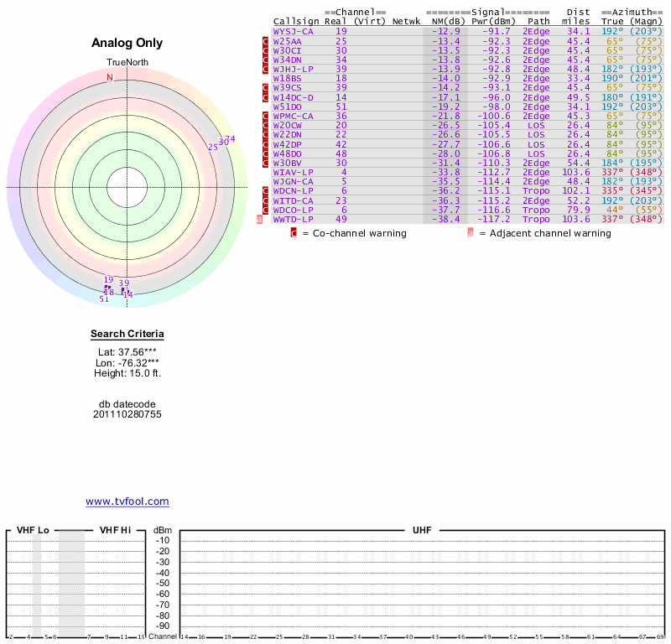Click the pink adjacent channel icon in the legend

pos(470,233)
